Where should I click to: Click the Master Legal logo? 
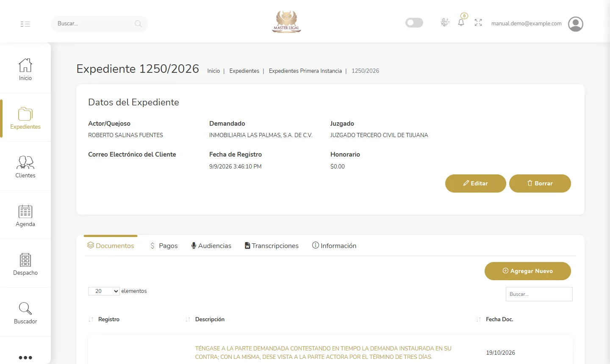pyautogui.click(x=287, y=22)
